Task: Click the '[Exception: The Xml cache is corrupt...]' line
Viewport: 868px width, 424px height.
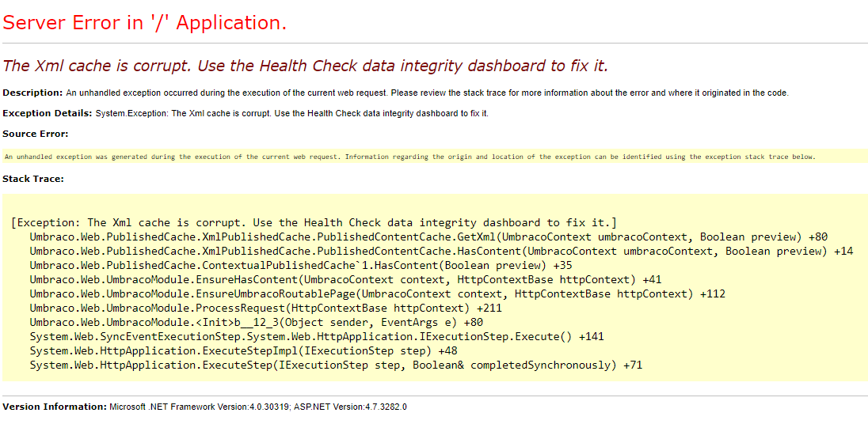Action: coord(314,222)
